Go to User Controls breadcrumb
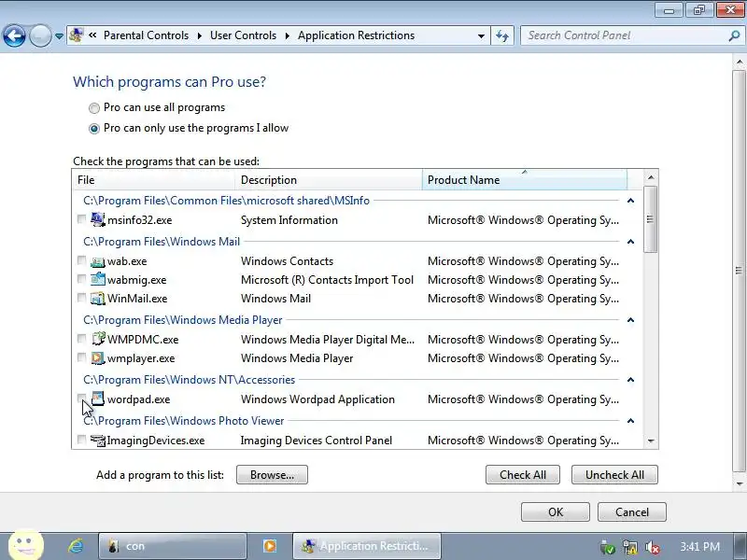The width and height of the screenshot is (747, 560). click(243, 35)
